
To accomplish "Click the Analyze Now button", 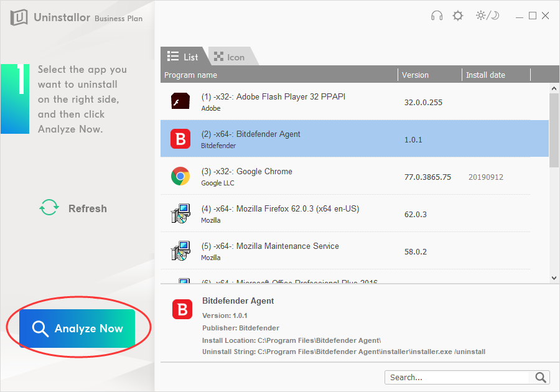I will click(77, 328).
